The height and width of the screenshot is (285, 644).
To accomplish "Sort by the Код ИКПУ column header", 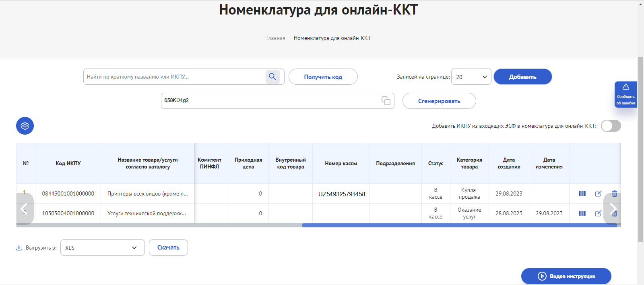I will point(68,163).
